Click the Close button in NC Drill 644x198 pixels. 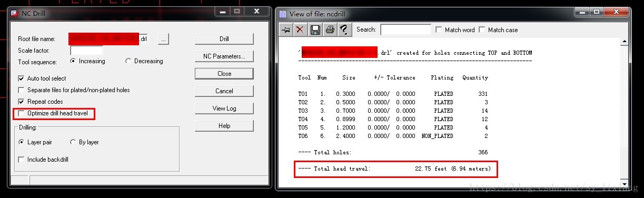pyautogui.click(x=224, y=74)
